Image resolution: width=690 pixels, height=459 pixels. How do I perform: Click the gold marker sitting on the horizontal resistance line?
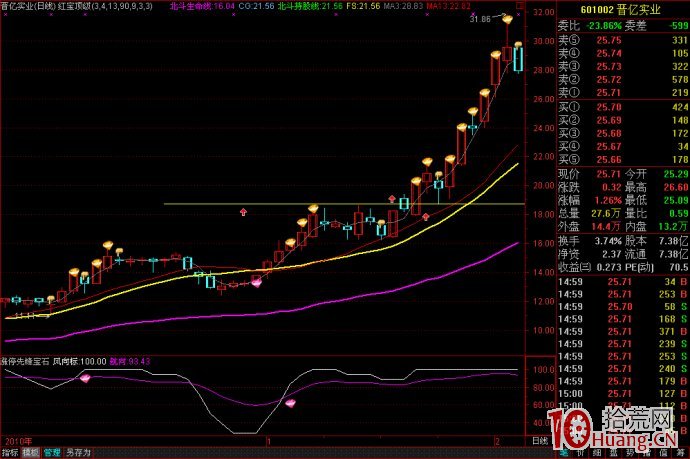(313, 208)
